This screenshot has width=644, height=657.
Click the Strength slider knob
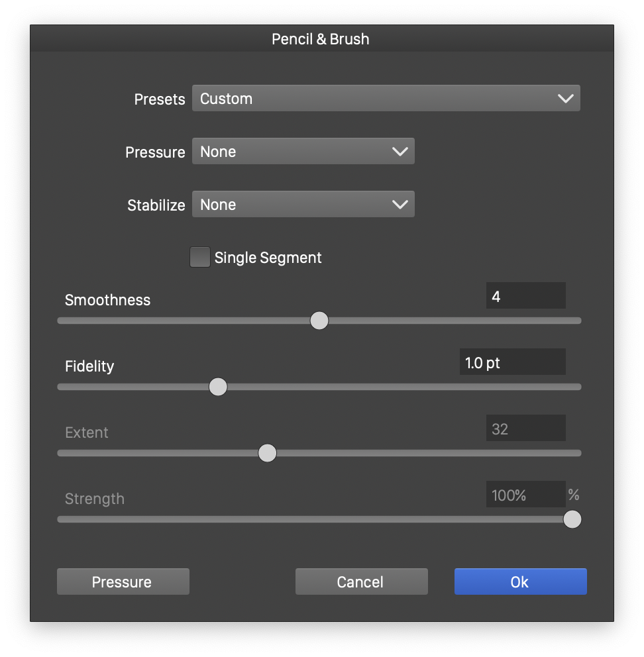(x=572, y=519)
